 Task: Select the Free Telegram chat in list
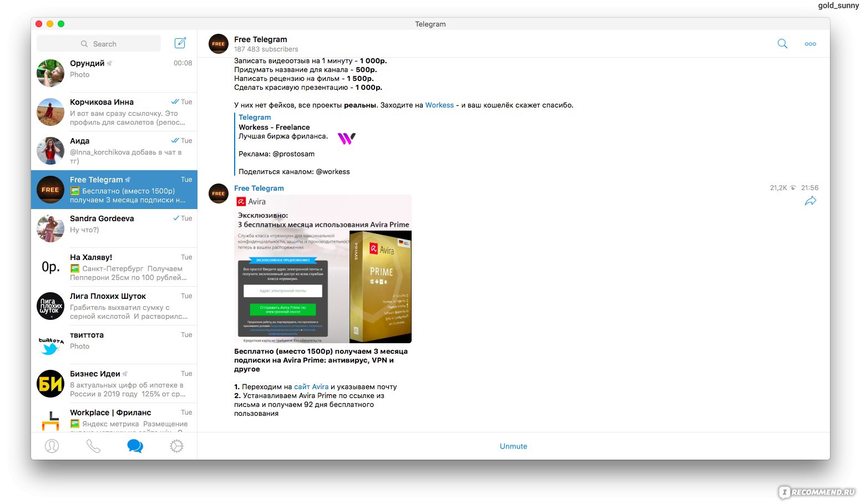[114, 190]
